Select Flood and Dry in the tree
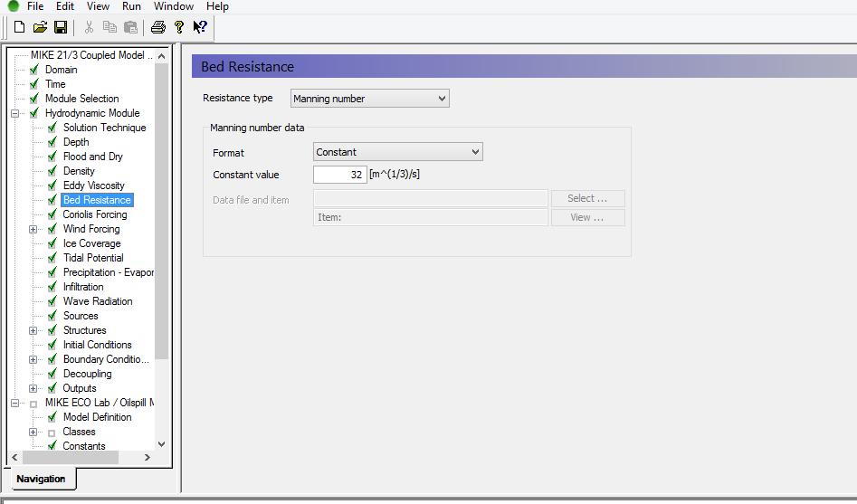Image resolution: width=857 pixels, height=504 pixels. (x=93, y=157)
